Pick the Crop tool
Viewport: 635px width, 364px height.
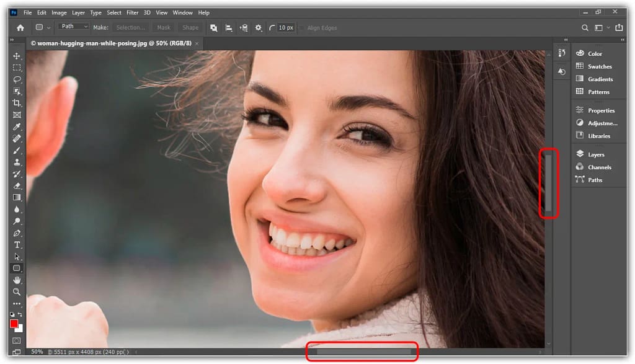17,103
